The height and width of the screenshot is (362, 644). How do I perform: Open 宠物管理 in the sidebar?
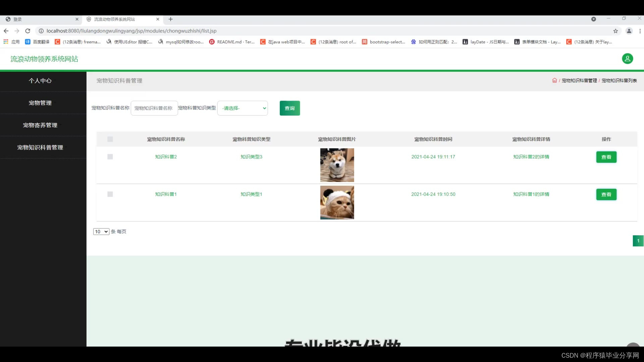[x=40, y=103]
